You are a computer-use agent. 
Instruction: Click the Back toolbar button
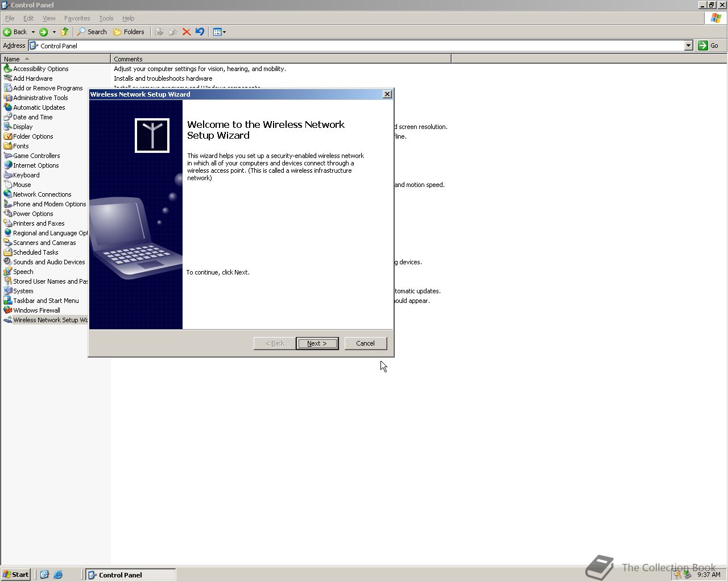[x=16, y=32]
